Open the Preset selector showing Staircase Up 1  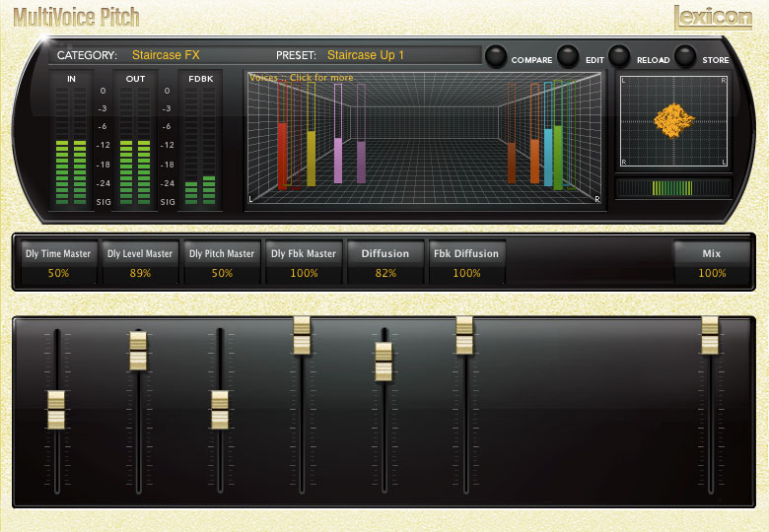(366, 55)
